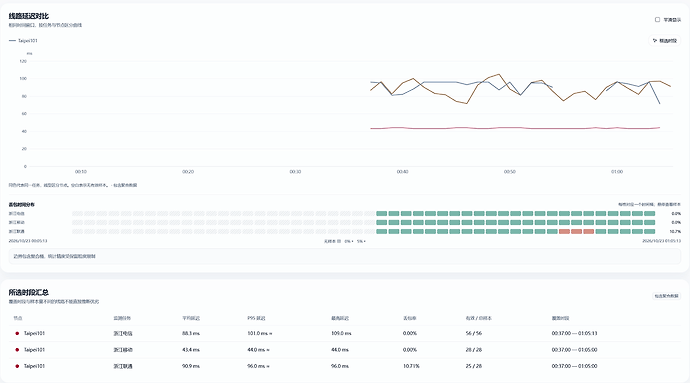This screenshot has width=690, height=383.
Task: Select the 109.0 ms max latency cell
Action: tap(341, 333)
